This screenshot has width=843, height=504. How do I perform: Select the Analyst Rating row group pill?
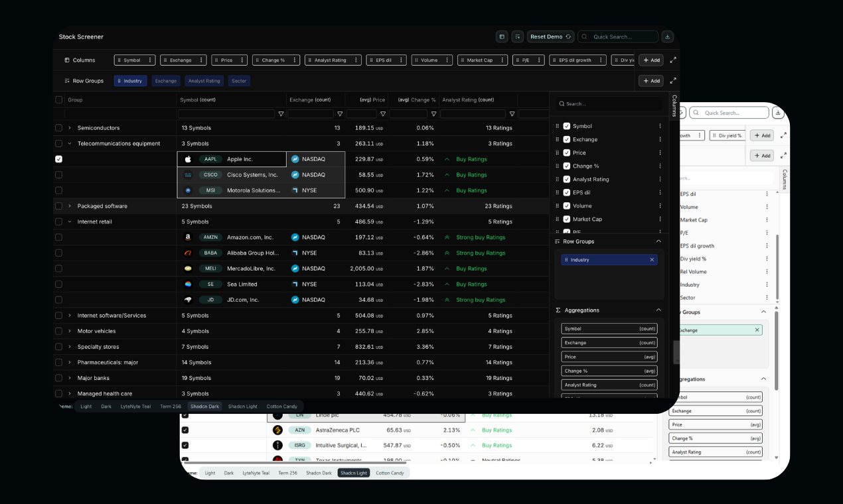(x=204, y=81)
